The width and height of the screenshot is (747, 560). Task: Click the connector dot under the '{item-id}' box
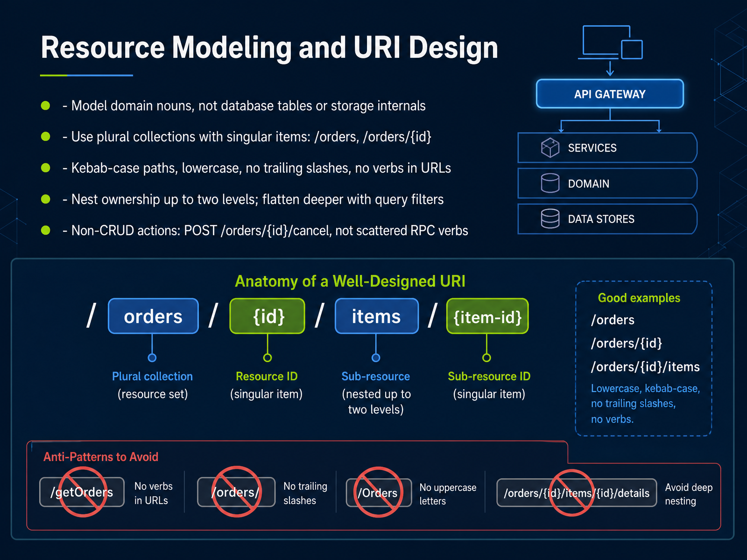(x=486, y=357)
